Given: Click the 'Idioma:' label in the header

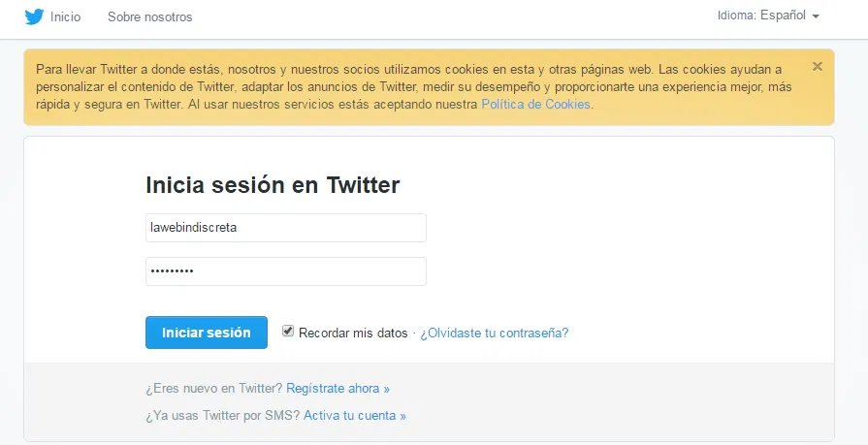Looking at the screenshot, I should (737, 16).
